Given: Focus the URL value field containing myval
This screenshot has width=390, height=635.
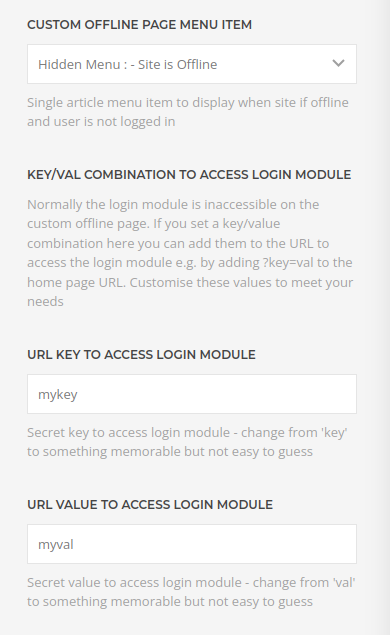Looking at the screenshot, I should pyautogui.click(x=192, y=544).
